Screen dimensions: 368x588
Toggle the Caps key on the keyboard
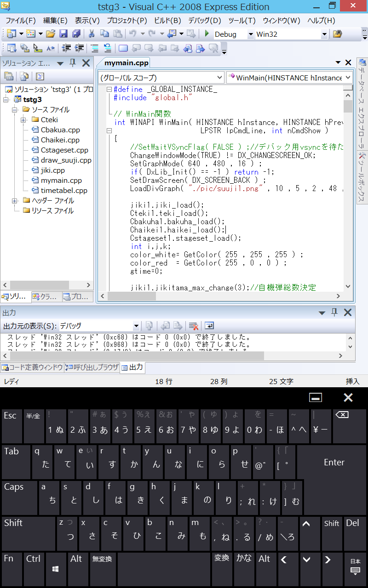click(19, 498)
